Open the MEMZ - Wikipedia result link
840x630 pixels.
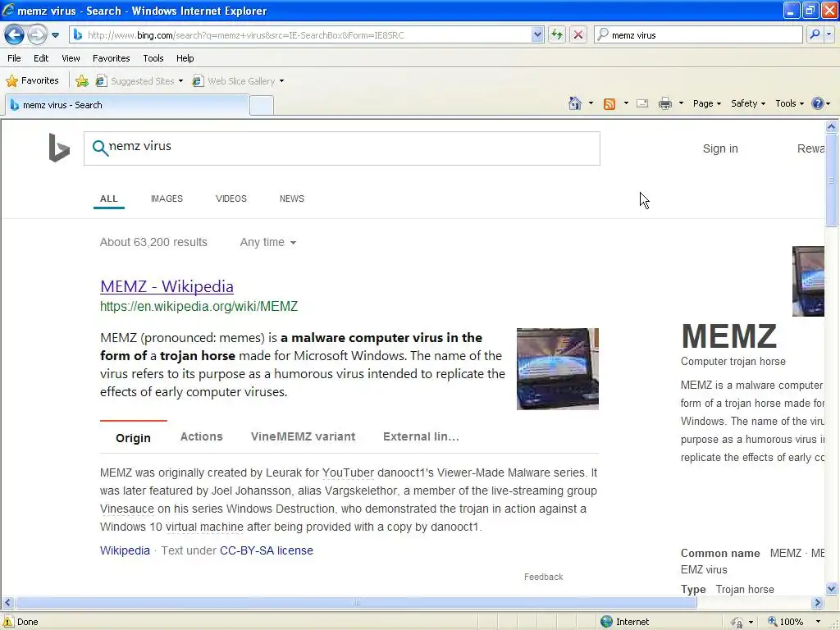[167, 286]
